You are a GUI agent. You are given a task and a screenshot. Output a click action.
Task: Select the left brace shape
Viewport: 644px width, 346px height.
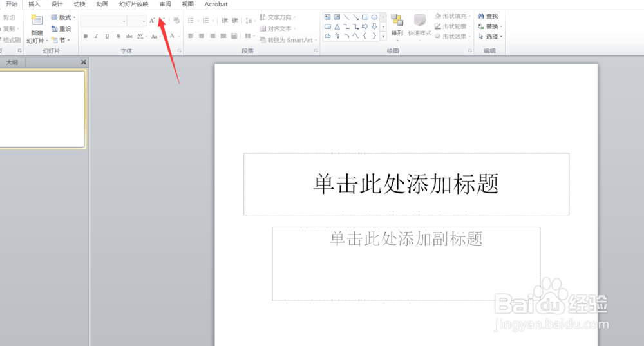pyautogui.click(x=365, y=35)
